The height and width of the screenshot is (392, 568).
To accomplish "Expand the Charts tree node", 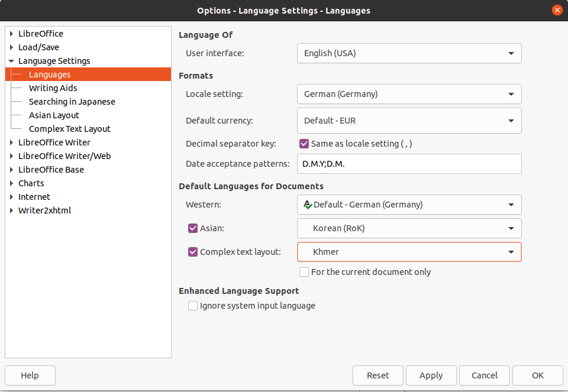I will [x=11, y=183].
